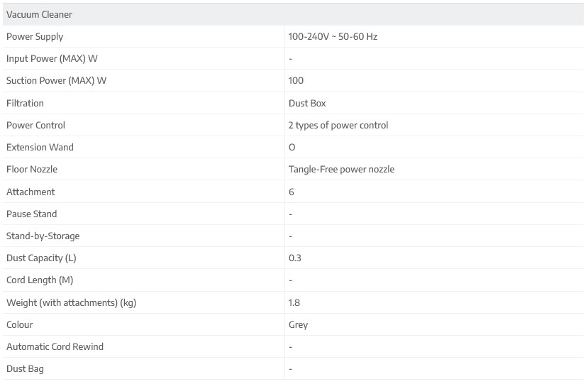This screenshot has height=384, width=588.
Task: Click the Weight value 1.8
Action: (x=294, y=302)
